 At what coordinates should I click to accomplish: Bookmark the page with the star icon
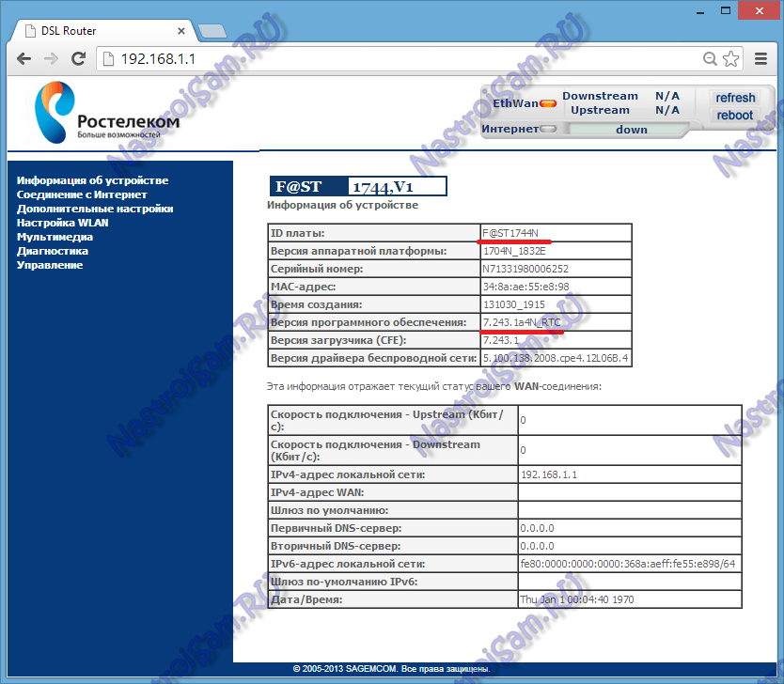(x=730, y=59)
